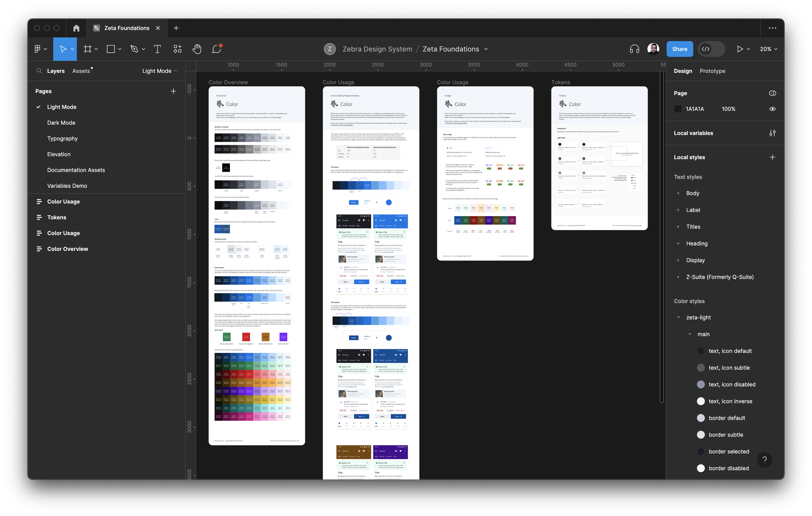Toggle page background color visibility
Image resolution: width=812 pixels, height=516 pixels.
click(x=772, y=109)
